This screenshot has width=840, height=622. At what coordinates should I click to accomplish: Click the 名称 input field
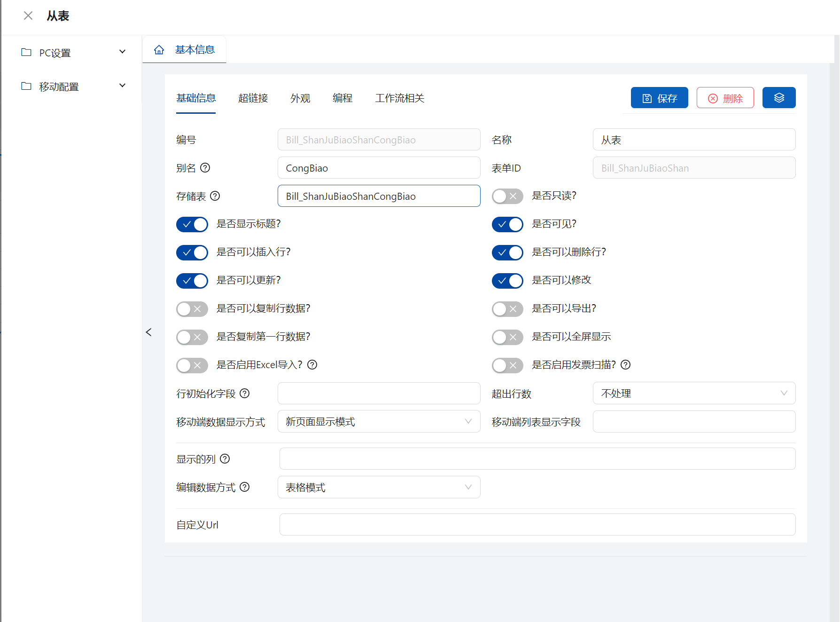pos(694,140)
